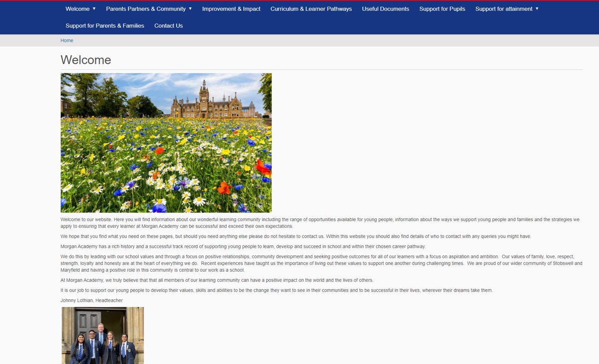Click the wildflower field school photo
The height and width of the screenshot is (364, 599).
(x=166, y=143)
